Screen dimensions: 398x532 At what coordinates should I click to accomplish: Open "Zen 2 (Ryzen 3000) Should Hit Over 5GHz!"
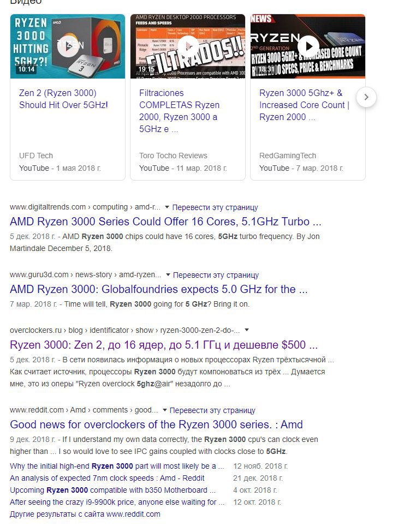tap(63, 99)
